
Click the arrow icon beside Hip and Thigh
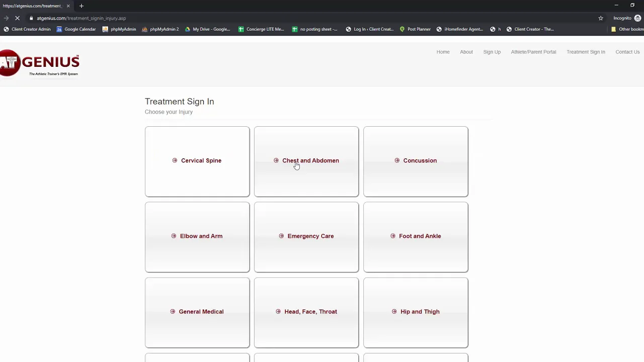tap(394, 312)
